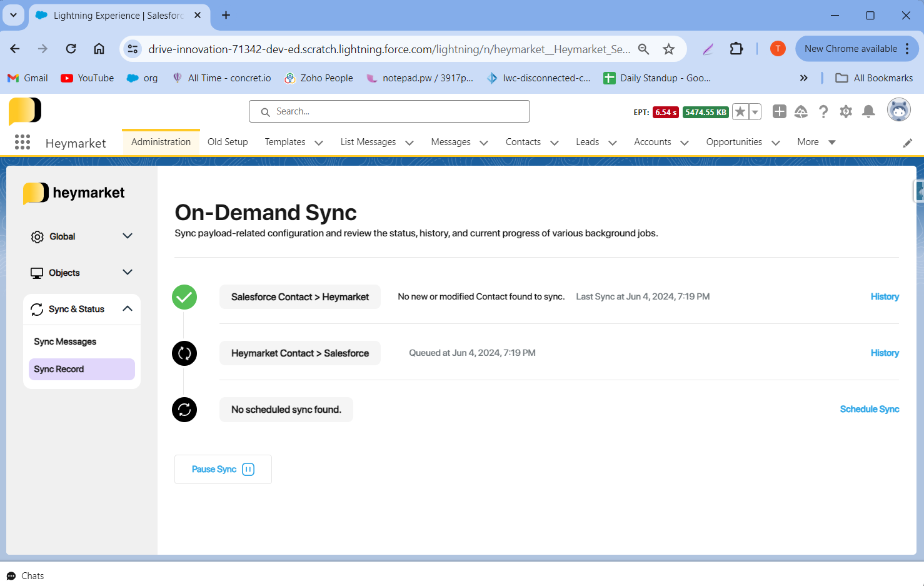The width and height of the screenshot is (924, 586).
Task: Open the Notifications bell
Action: tap(868, 111)
